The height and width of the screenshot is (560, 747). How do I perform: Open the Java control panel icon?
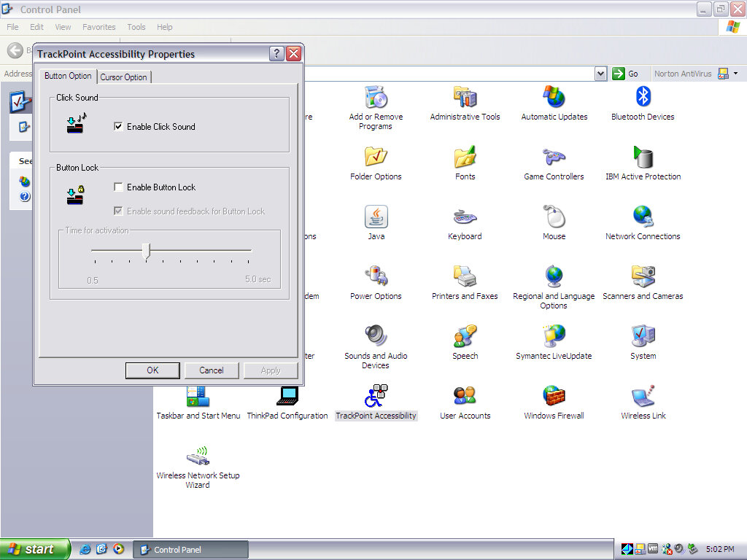376,217
